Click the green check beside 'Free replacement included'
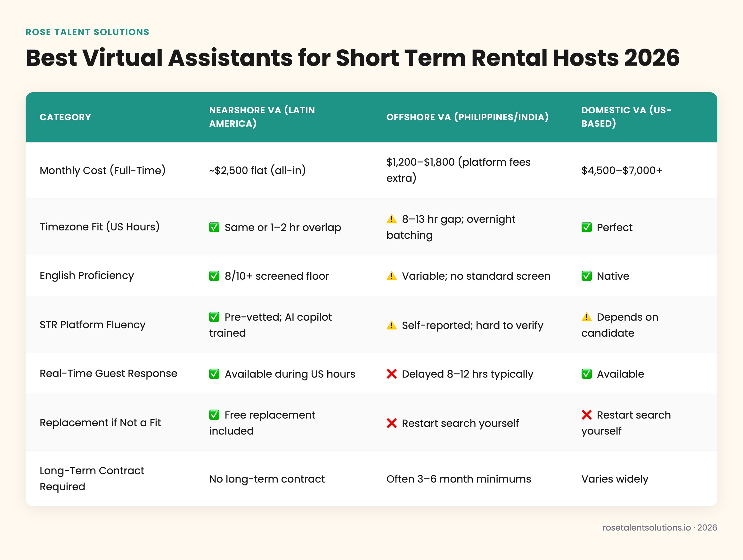743x560 pixels. [x=214, y=415]
